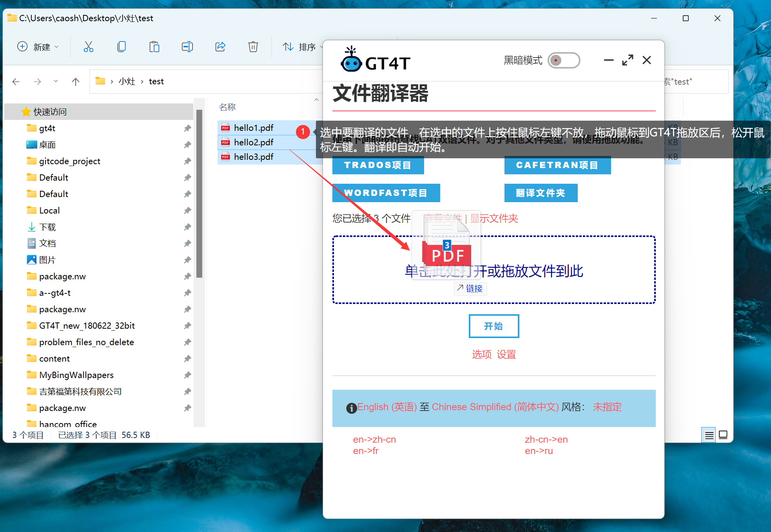This screenshot has width=771, height=532.
Task: Switch to large icons view in status bar
Action: click(x=723, y=435)
